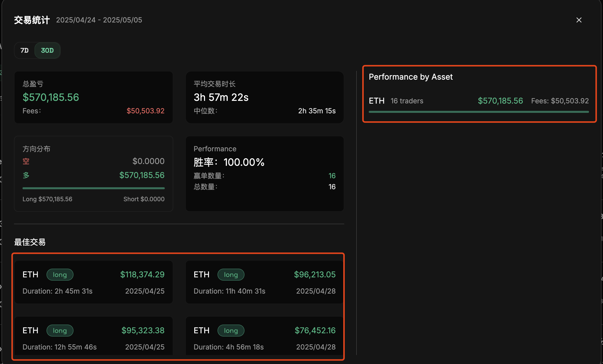The height and width of the screenshot is (364, 603).
Task: Click the ETH row in Performance by Asset
Action: tap(377, 101)
